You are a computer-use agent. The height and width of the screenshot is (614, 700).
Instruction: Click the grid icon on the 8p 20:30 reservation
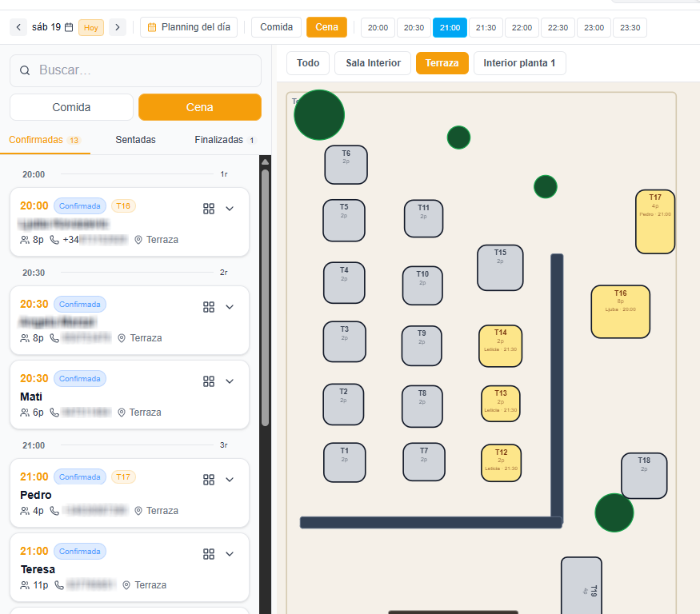[209, 306]
